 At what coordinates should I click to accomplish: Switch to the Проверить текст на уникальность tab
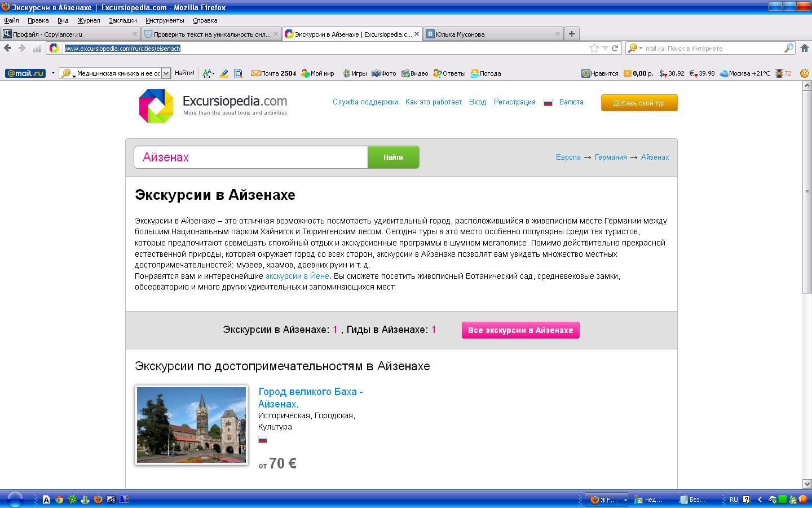pyautogui.click(x=211, y=34)
